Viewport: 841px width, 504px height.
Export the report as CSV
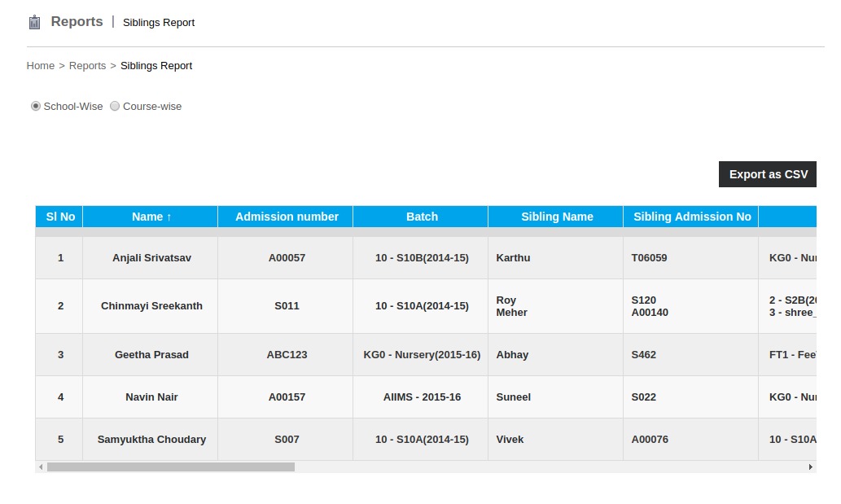(767, 174)
